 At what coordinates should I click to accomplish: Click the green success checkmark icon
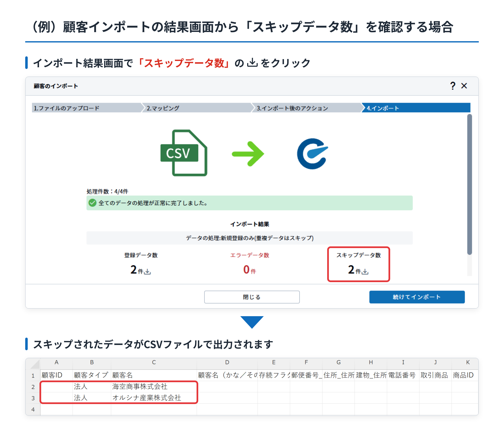pos(92,203)
